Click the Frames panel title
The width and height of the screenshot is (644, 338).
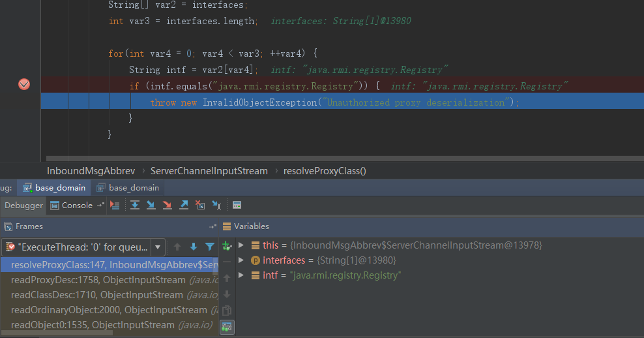29,226
